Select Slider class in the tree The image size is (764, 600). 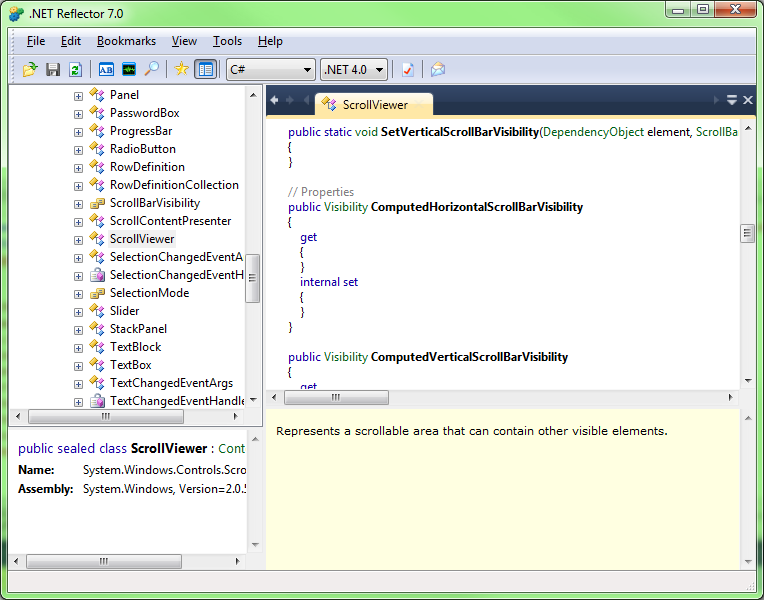[124, 311]
